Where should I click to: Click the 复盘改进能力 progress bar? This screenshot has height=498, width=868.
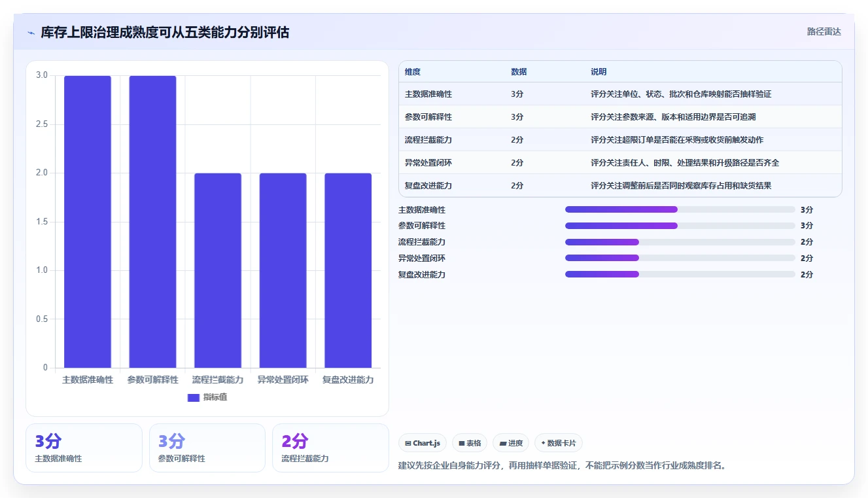[x=680, y=274]
